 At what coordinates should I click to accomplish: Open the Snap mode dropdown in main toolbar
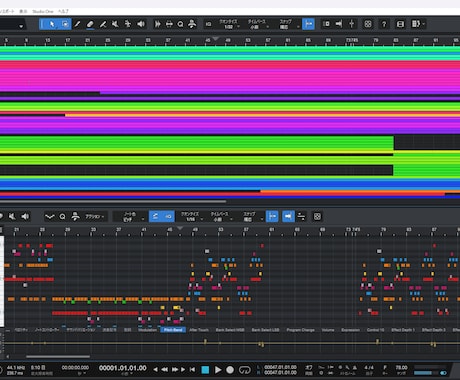pos(287,24)
